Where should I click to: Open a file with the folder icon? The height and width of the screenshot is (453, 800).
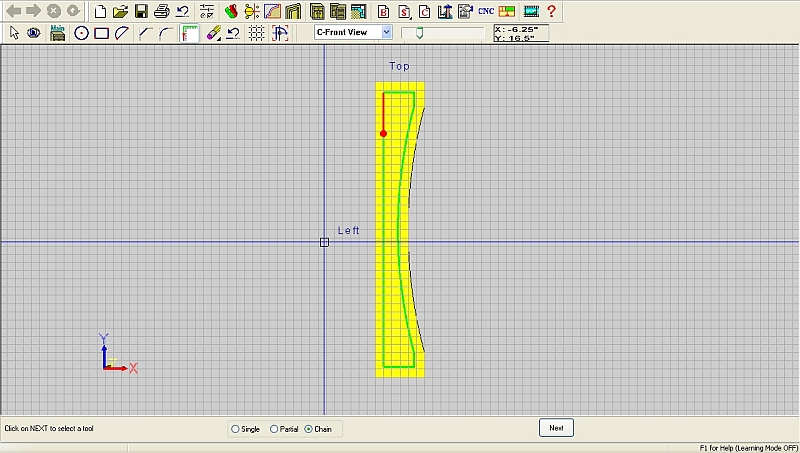pyautogui.click(x=120, y=11)
